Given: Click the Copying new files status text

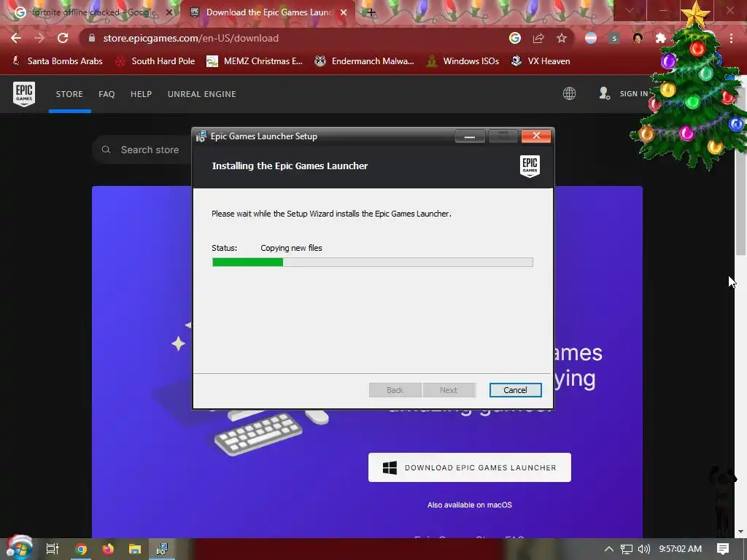Looking at the screenshot, I should coord(291,248).
